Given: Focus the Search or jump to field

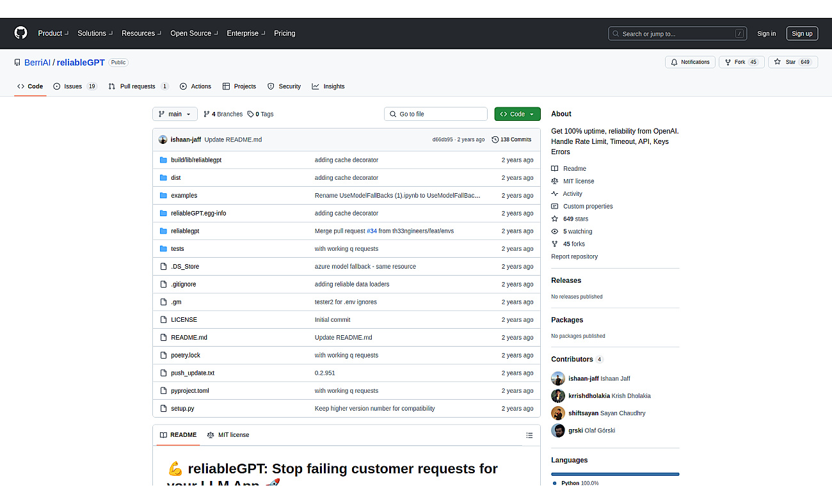Looking at the screenshot, I should click(677, 33).
